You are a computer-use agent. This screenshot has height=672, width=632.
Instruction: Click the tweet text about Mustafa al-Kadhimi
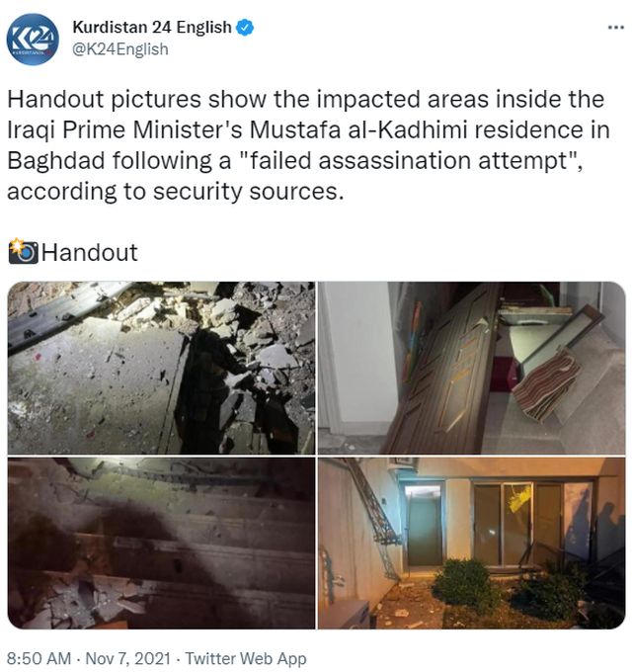(x=308, y=145)
